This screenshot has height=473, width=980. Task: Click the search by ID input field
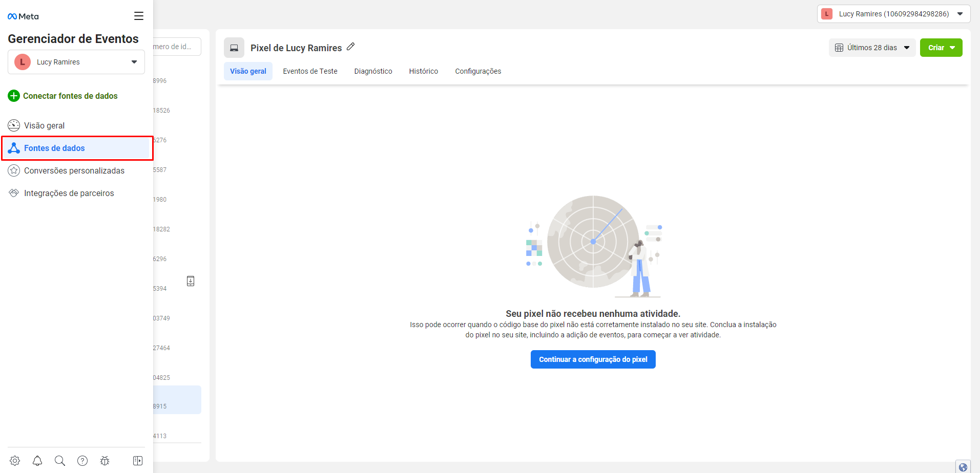pyautogui.click(x=177, y=47)
